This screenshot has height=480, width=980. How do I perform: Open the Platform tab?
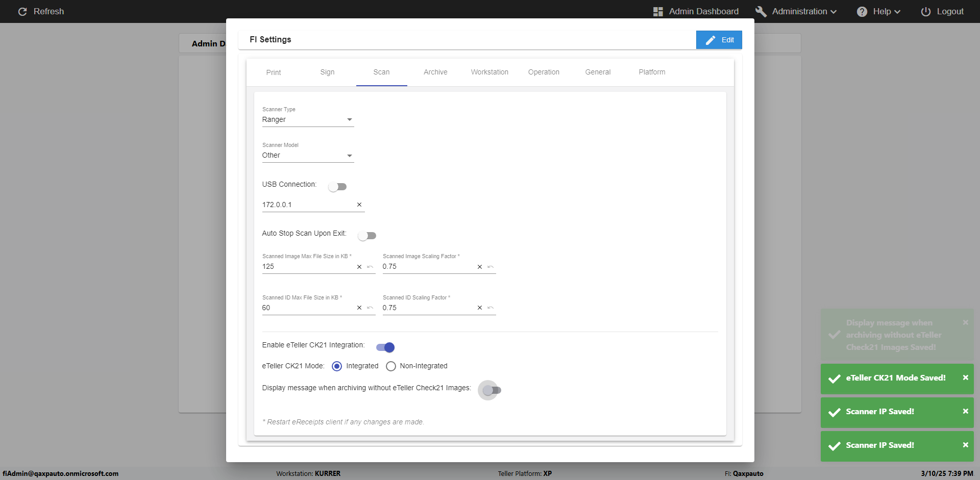652,72
